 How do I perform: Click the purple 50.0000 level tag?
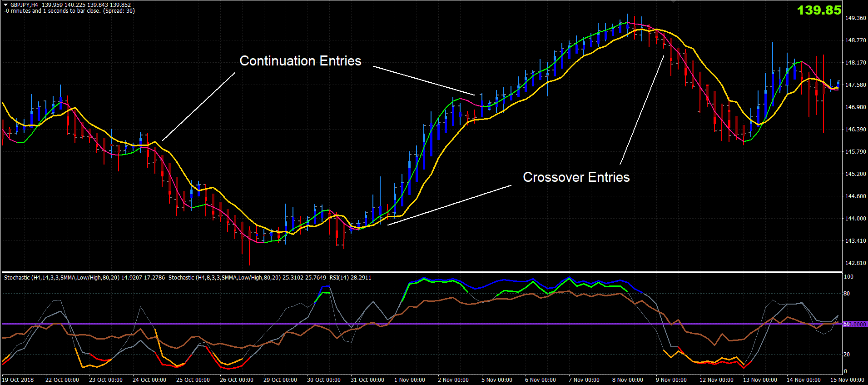coord(855,324)
